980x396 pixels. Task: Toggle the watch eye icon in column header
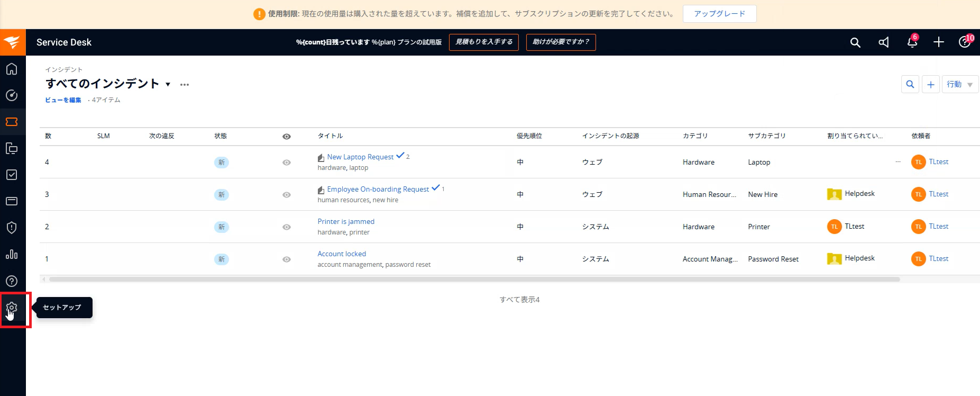[x=287, y=137]
